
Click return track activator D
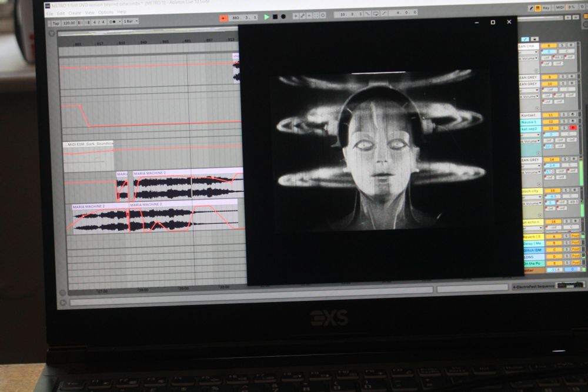pos(554,256)
